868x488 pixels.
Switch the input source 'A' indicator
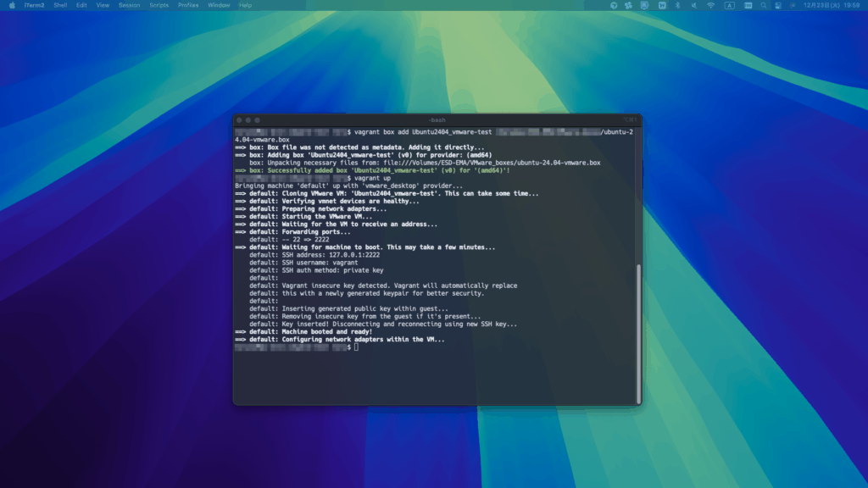point(729,5)
